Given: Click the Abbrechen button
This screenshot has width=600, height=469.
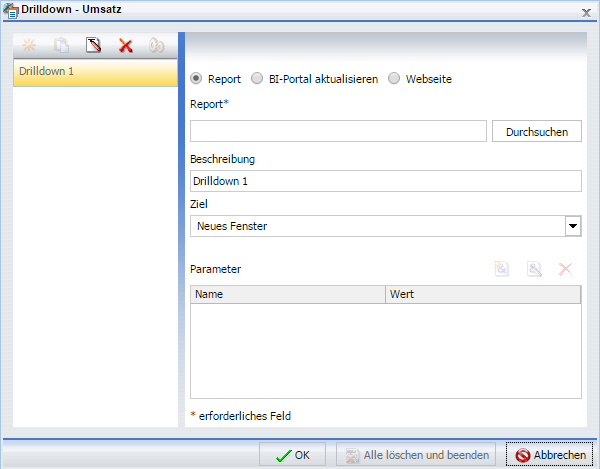Looking at the screenshot, I should click(549, 454).
